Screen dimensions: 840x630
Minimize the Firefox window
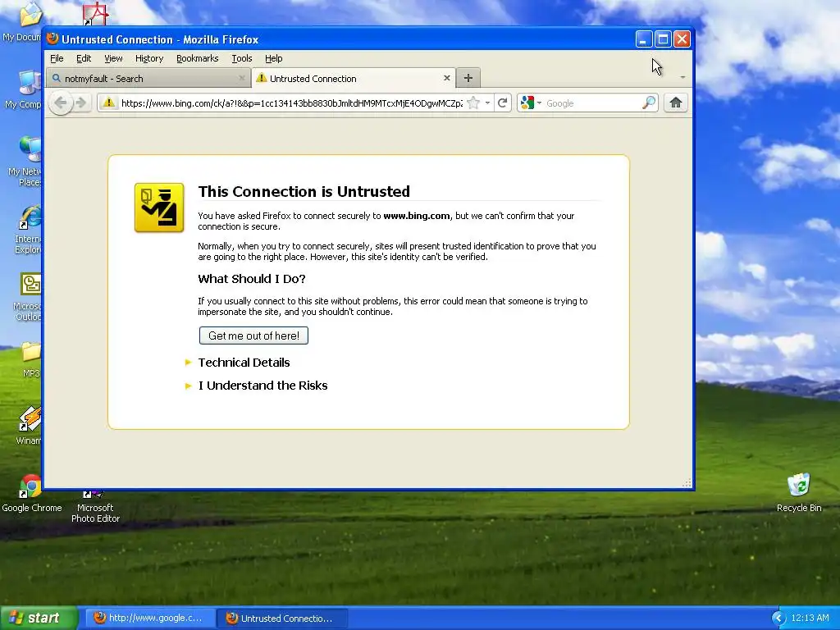point(644,39)
